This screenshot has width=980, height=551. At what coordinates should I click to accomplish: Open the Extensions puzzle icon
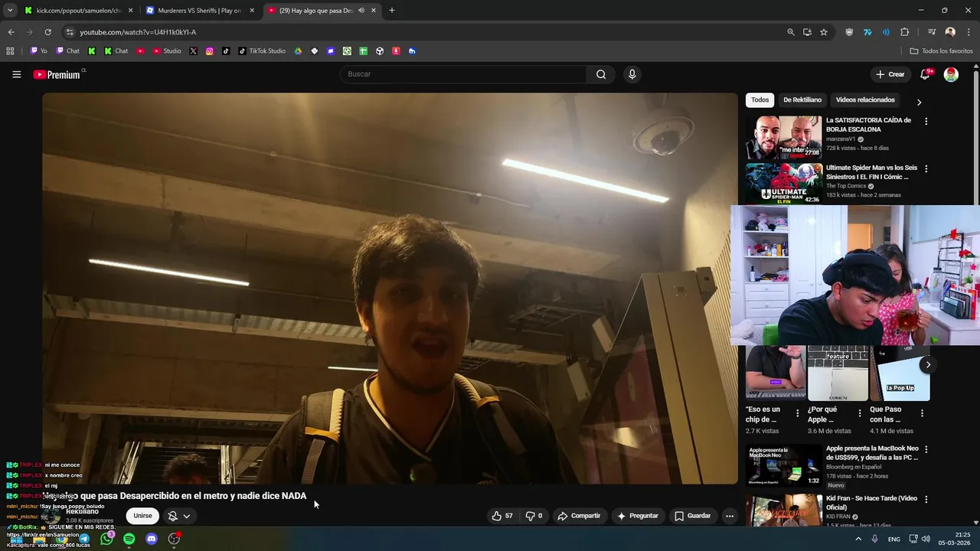coord(904,32)
